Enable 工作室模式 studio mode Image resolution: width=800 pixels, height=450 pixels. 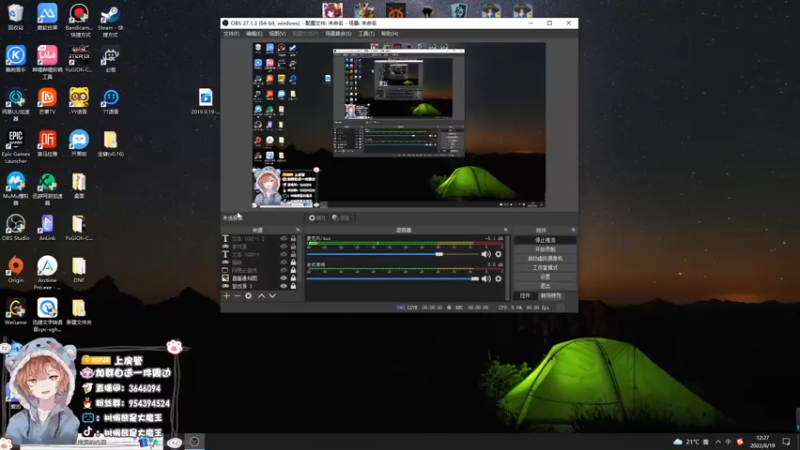click(x=545, y=267)
